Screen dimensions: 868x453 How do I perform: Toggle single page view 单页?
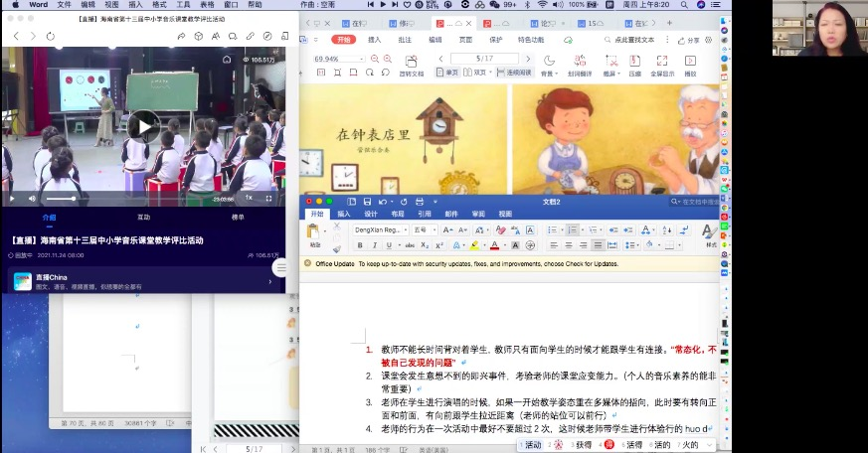tap(448, 73)
